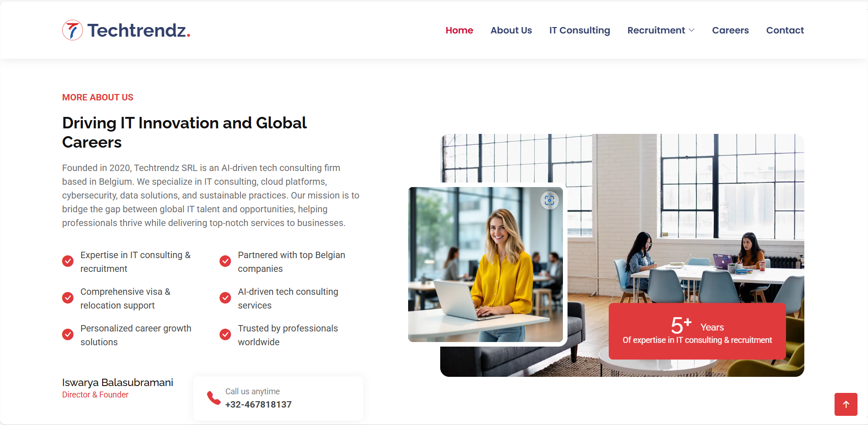
Task: Click the image scan icon on woman photo
Action: coord(549,200)
